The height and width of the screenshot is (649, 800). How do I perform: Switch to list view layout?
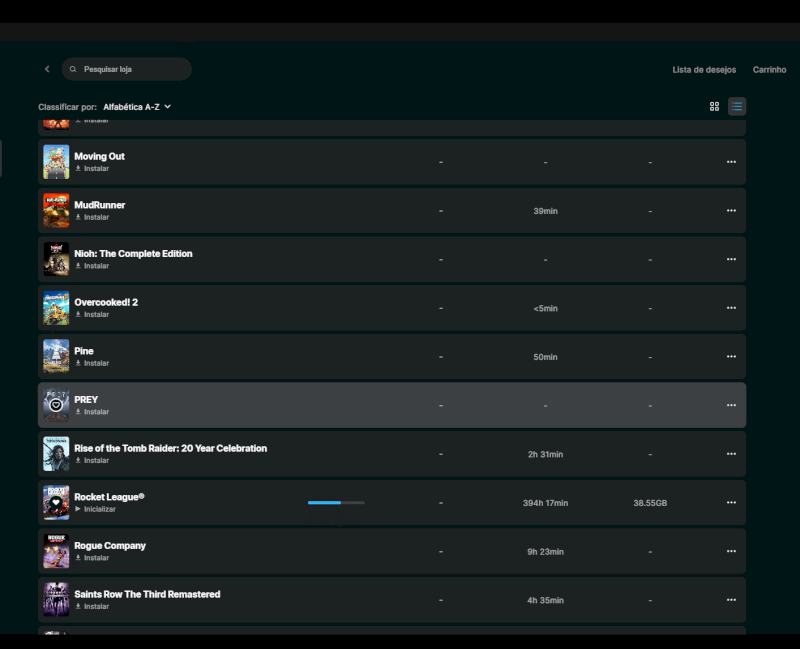coord(737,106)
